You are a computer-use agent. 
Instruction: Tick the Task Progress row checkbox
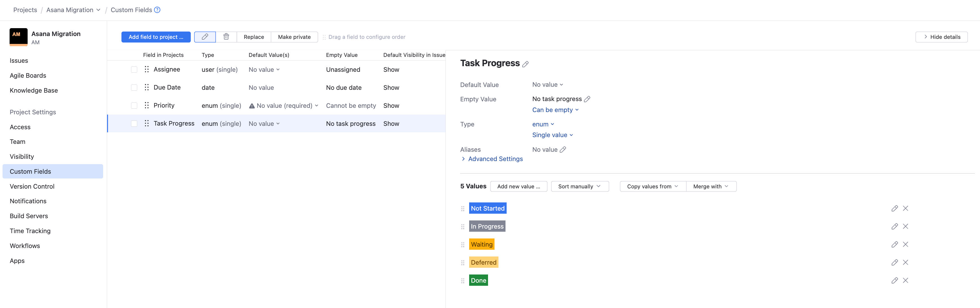134,123
